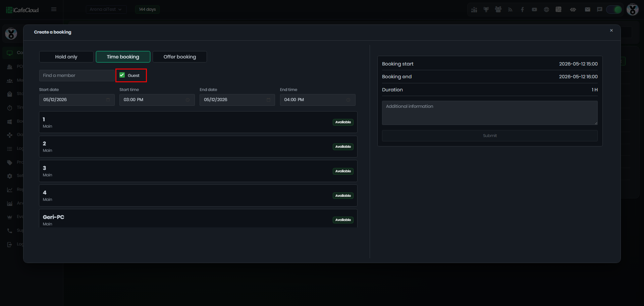Click the handshake partner icon
The width and height of the screenshot is (644, 306).
pos(573,10)
